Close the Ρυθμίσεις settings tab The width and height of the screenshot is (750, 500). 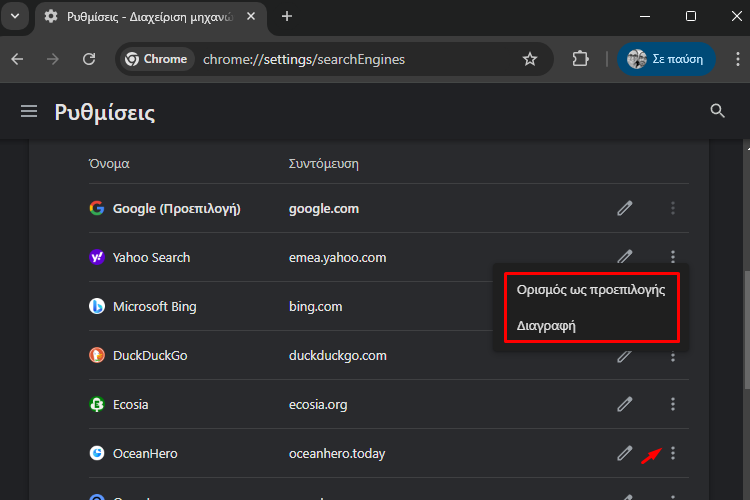point(251,16)
